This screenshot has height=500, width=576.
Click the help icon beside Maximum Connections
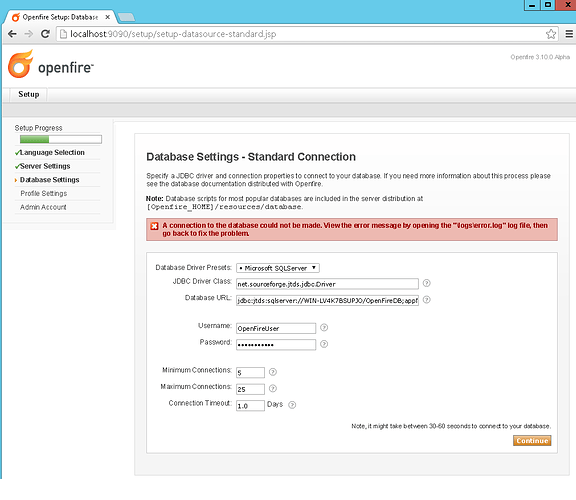[x=273, y=388]
